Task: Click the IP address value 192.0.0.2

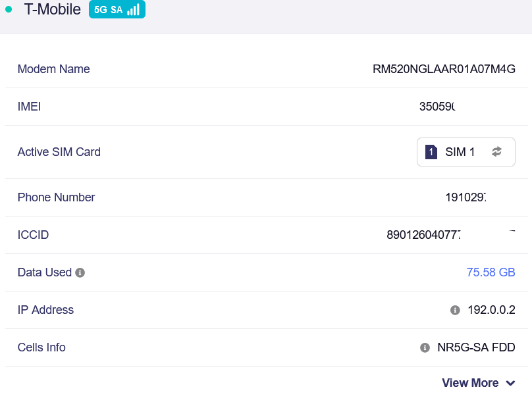Action: point(491,310)
